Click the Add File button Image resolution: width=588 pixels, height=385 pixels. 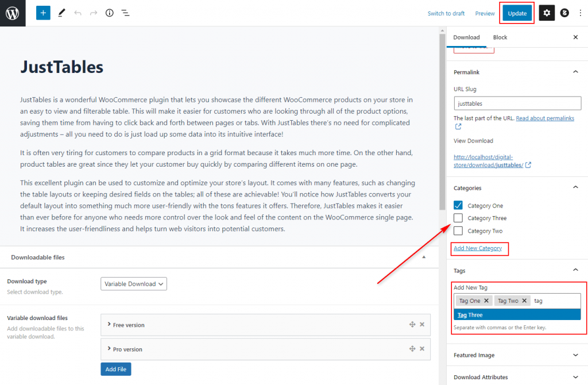click(116, 369)
